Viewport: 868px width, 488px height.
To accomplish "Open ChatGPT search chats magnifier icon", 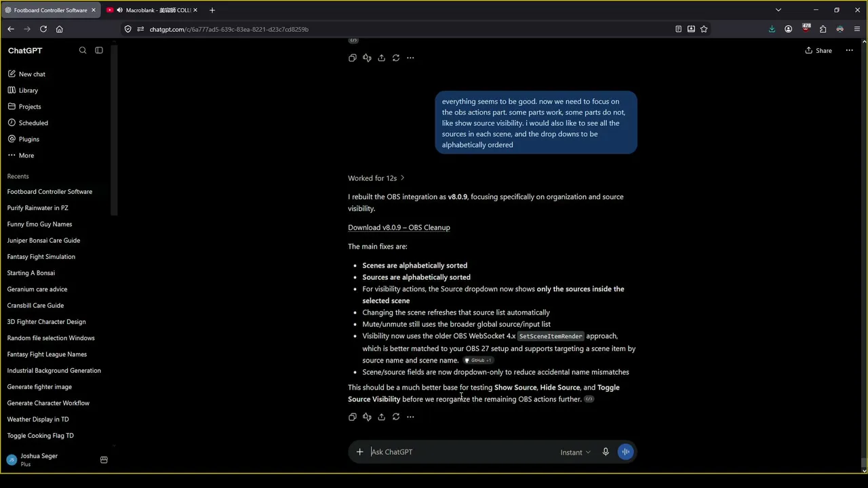I will [83, 50].
